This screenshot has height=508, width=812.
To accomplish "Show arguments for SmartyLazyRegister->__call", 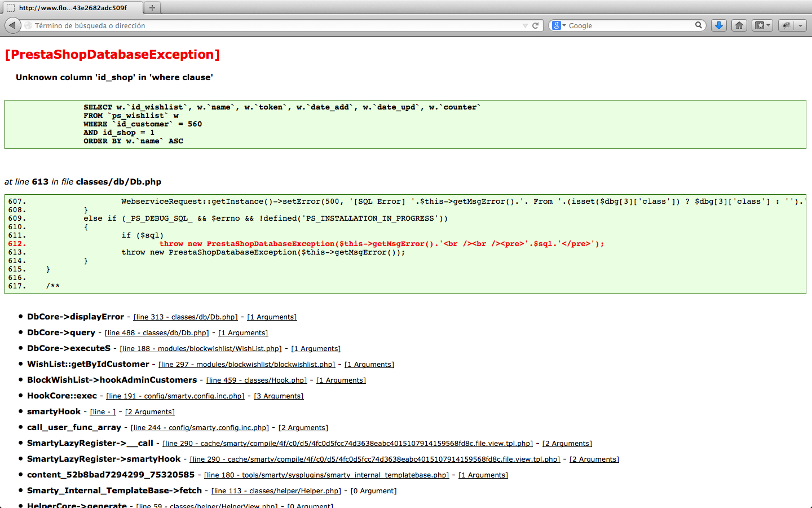I will [x=567, y=444].
